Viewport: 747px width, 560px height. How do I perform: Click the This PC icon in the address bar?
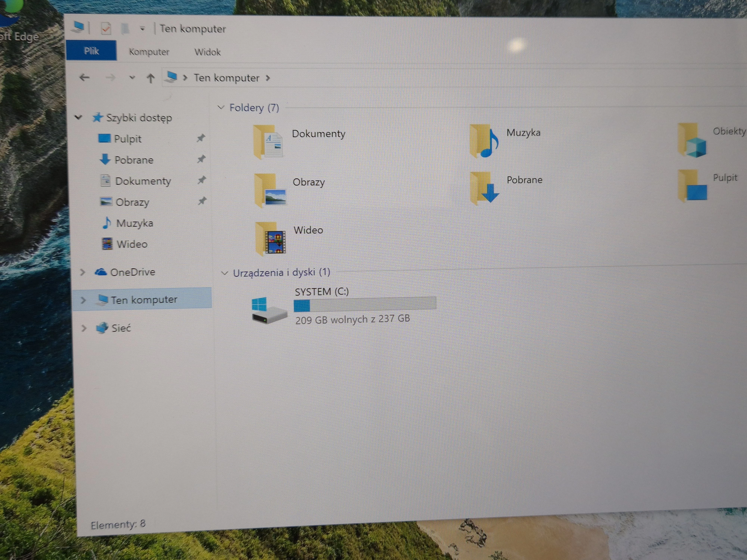click(x=172, y=77)
